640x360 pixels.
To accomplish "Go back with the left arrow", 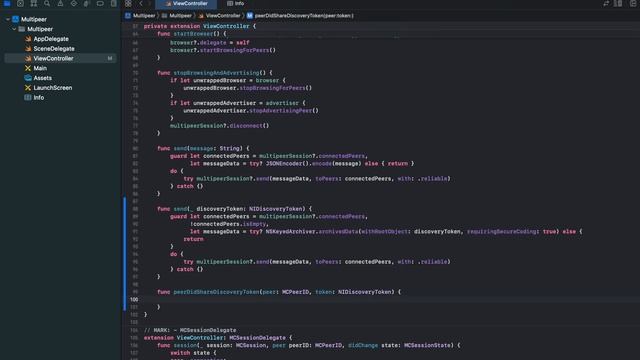I will tap(141, 3).
